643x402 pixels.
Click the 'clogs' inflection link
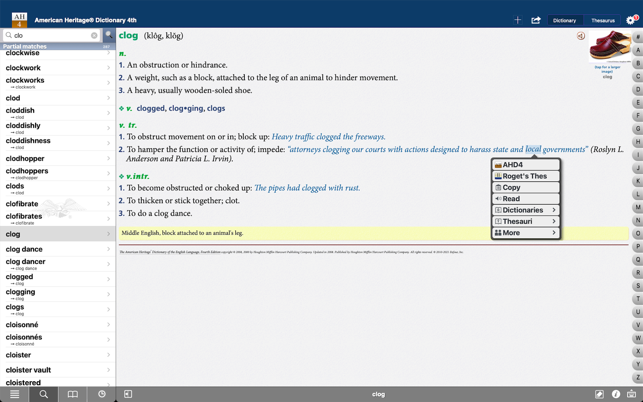tap(216, 108)
